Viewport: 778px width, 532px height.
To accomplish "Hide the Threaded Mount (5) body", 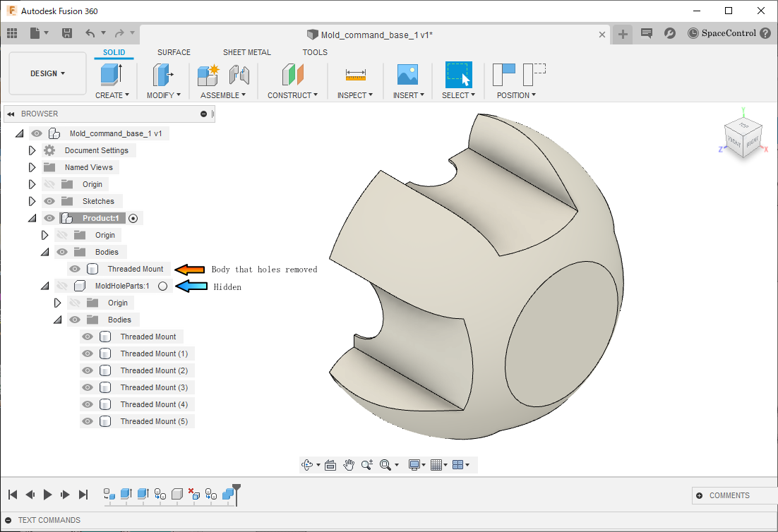I will 88,421.
